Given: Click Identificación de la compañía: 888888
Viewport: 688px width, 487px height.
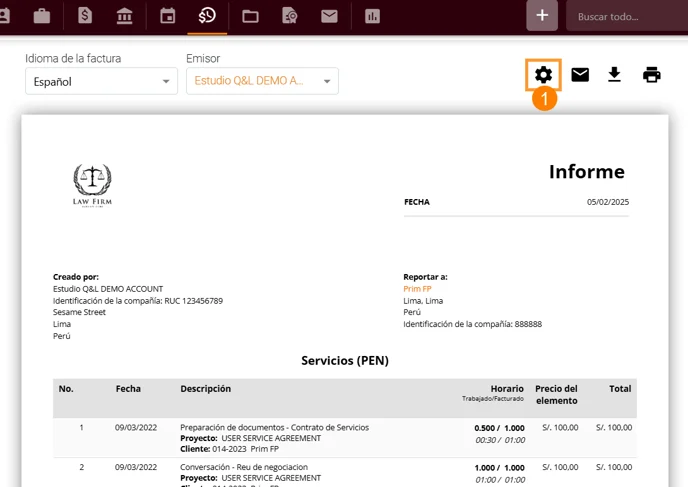Looking at the screenshot, I should click(473, 324).
